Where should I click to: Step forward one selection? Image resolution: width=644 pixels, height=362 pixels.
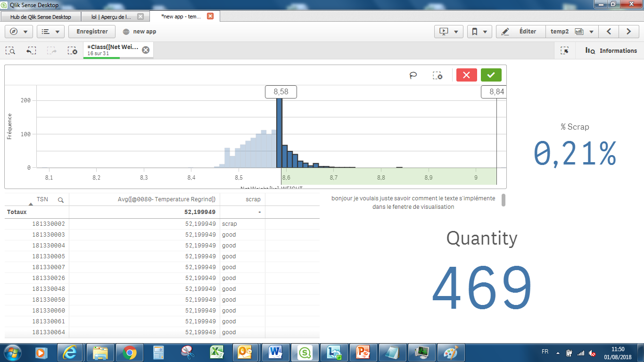point(51,50)
